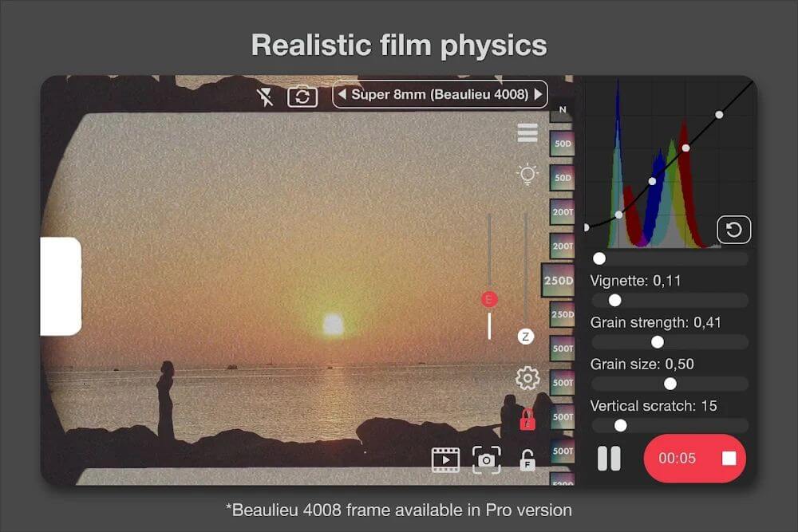Click the Z zoom slider handle
The width and height of the screenshot is (798, 532).
(x=526, y=337)
